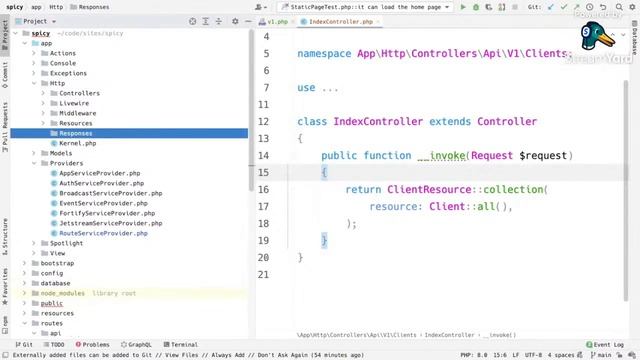Collapse the app folder
The image size is (640, 360).
pos(25,43)
